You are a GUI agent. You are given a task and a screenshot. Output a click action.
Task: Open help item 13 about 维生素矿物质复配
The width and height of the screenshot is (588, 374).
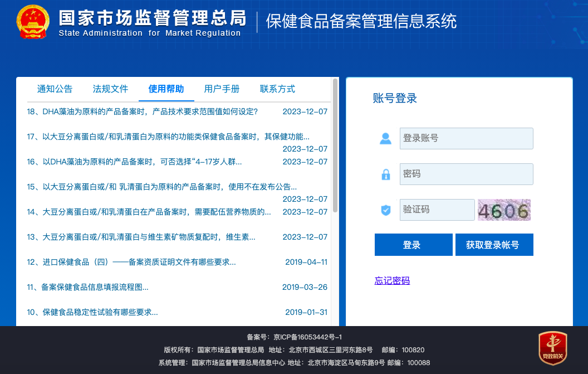point(141,237)
